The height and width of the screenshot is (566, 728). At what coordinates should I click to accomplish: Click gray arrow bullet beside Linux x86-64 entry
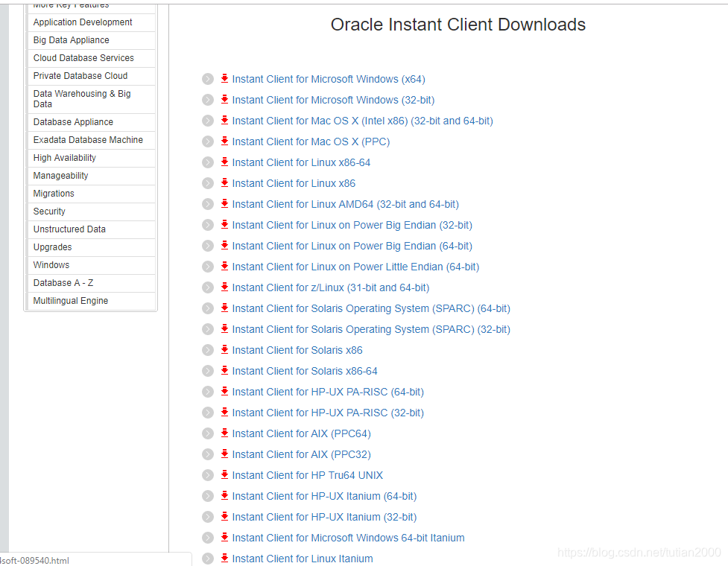(x=208, y=162)
